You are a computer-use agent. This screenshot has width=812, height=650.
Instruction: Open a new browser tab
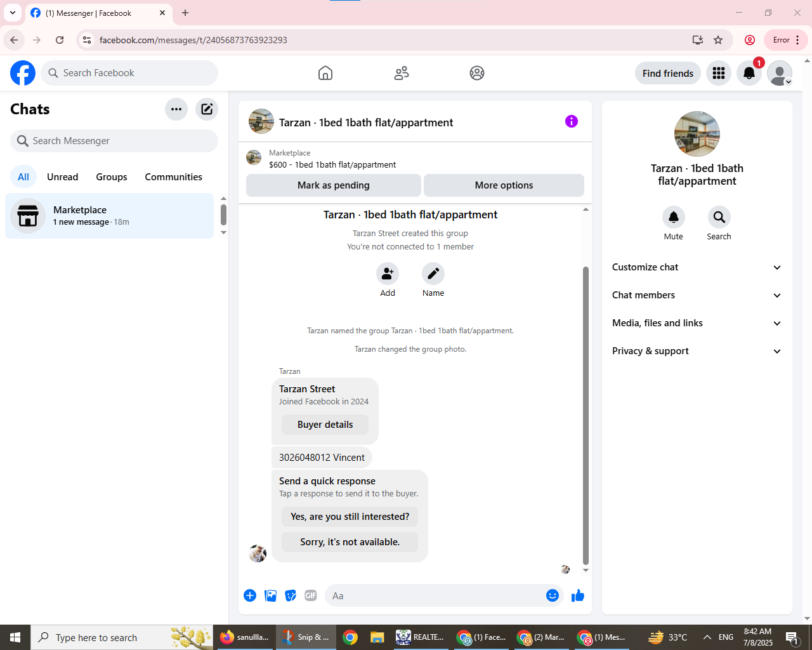[x=185, y=13]
